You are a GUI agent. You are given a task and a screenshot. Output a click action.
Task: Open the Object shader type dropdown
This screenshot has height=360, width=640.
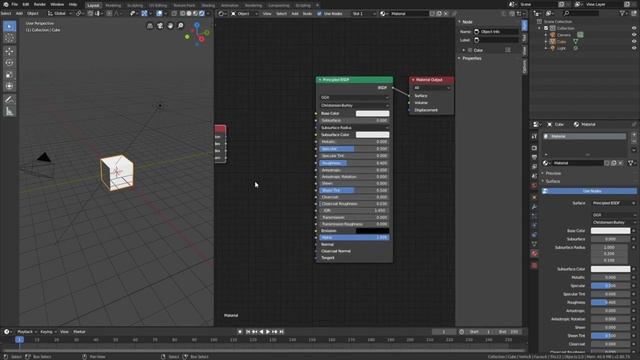(x=244, y=13)
